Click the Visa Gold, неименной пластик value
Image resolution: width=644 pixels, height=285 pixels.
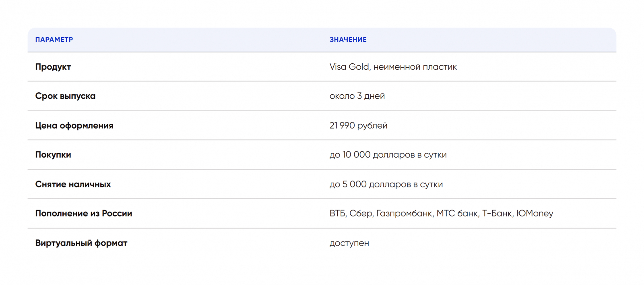coord(393,67)
